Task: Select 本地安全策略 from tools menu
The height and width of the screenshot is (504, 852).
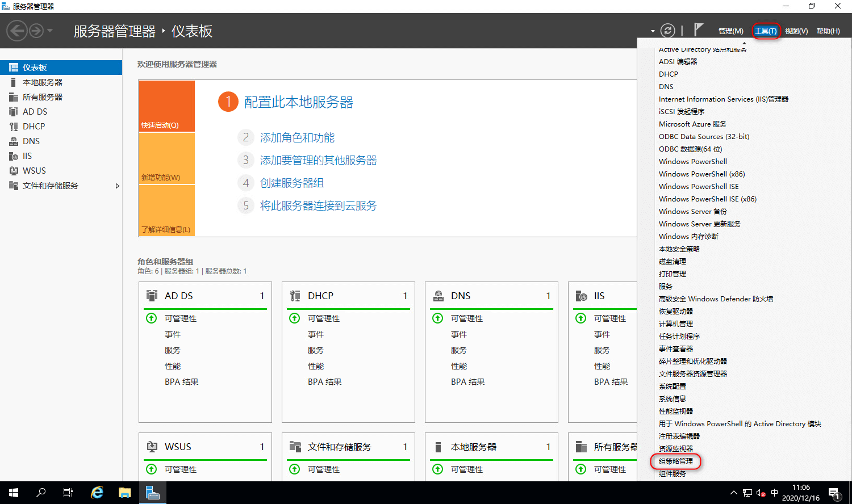Action: 679,249
